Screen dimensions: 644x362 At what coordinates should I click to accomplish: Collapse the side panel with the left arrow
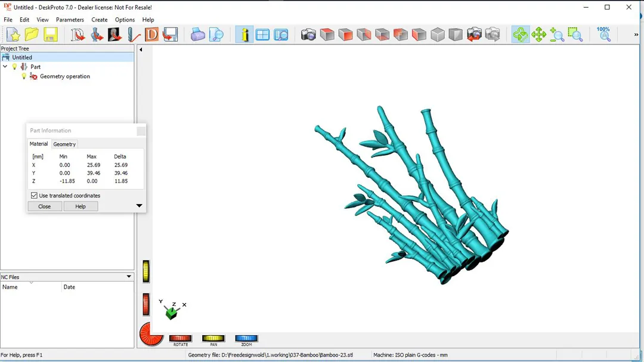pyautogui.click(x=141, y=49)
